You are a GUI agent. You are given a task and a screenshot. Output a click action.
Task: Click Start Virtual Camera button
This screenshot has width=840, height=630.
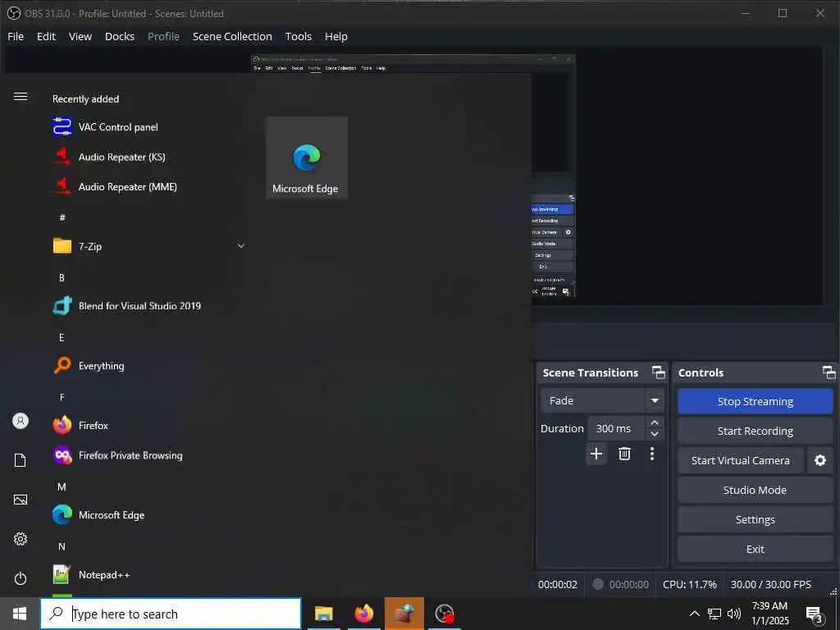pyautogui.click(x=741, y=460)
